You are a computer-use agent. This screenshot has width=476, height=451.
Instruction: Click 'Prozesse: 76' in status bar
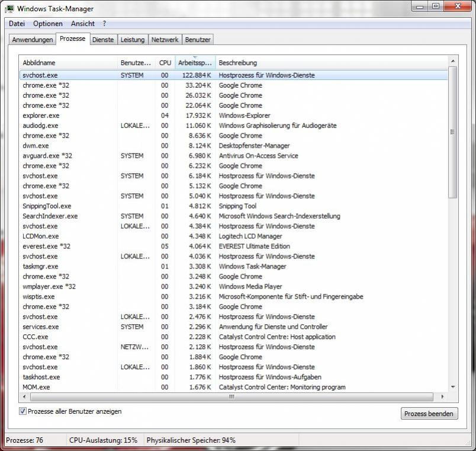[x=24, y=440]
